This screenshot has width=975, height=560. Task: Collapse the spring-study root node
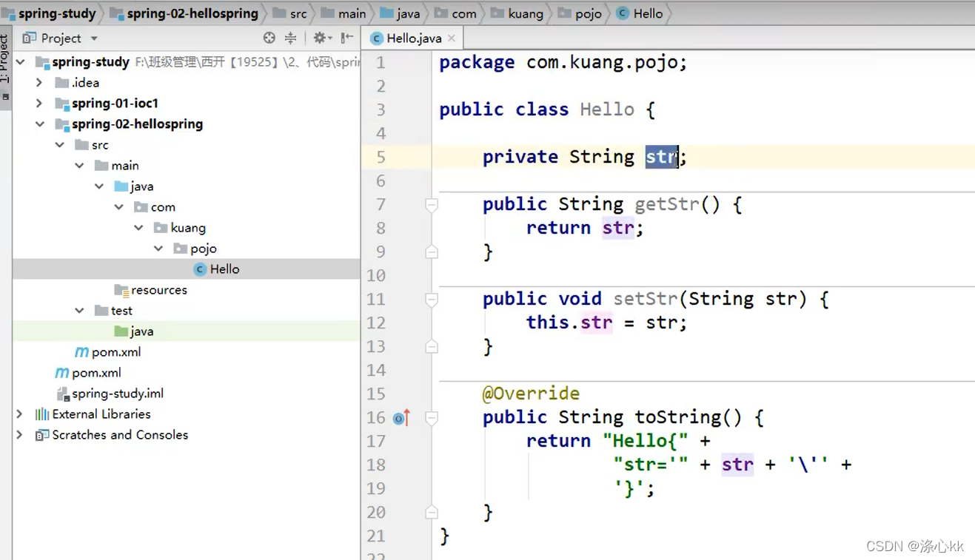pos(21,62)
